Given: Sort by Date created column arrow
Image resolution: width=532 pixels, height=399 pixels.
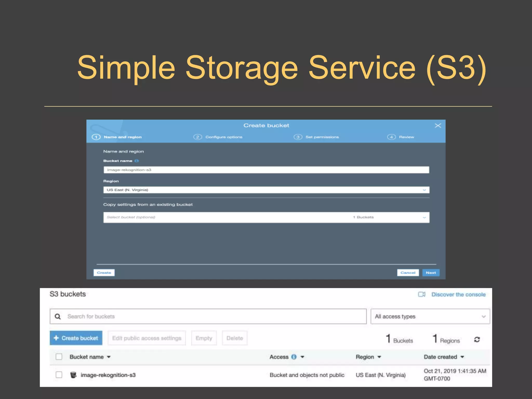Looking at the screenshot, I should [462, 357].
